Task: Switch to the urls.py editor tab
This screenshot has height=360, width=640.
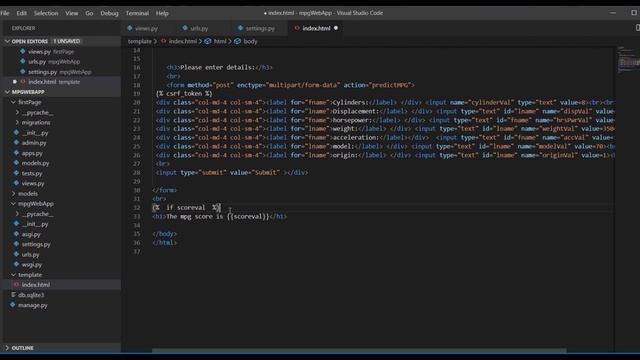Action: (200, 28)
